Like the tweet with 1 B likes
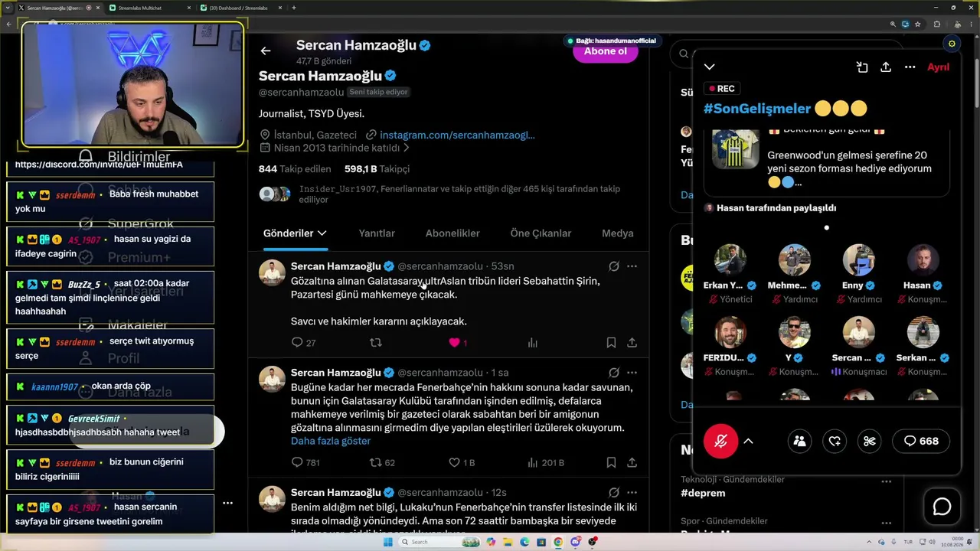The width and height of the screenshot is (980, 551). [462, 462]
